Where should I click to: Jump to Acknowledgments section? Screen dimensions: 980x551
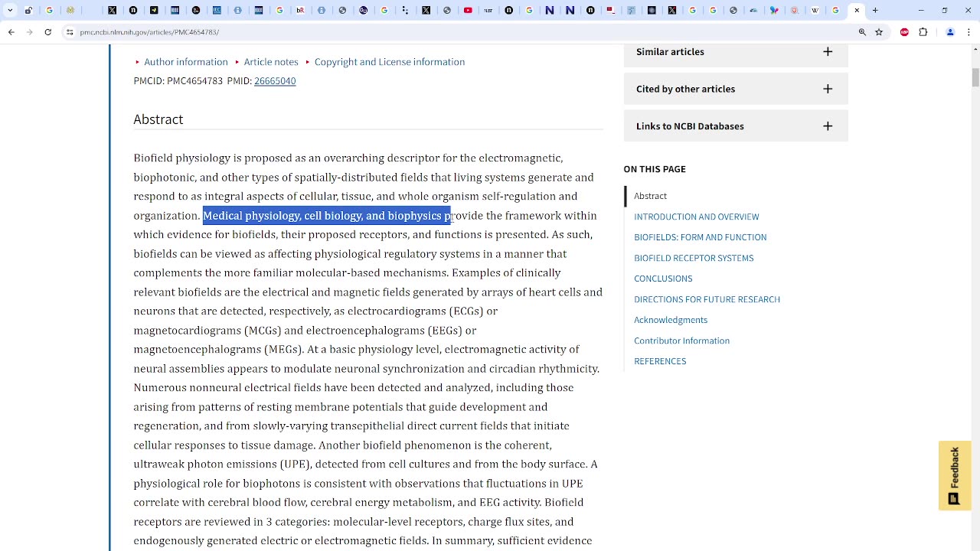pyautogui.click(x=671, y=320)
